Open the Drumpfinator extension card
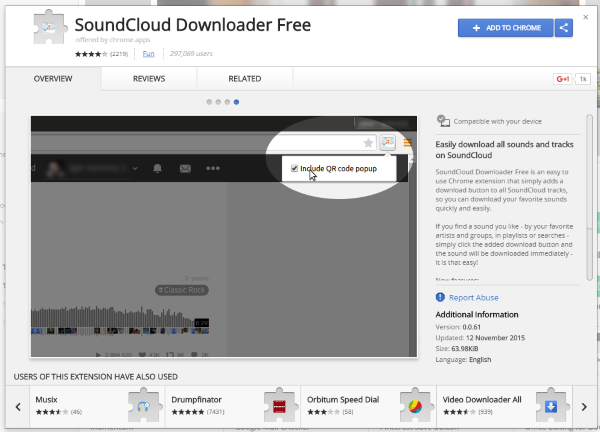 (x=233, y=407)
